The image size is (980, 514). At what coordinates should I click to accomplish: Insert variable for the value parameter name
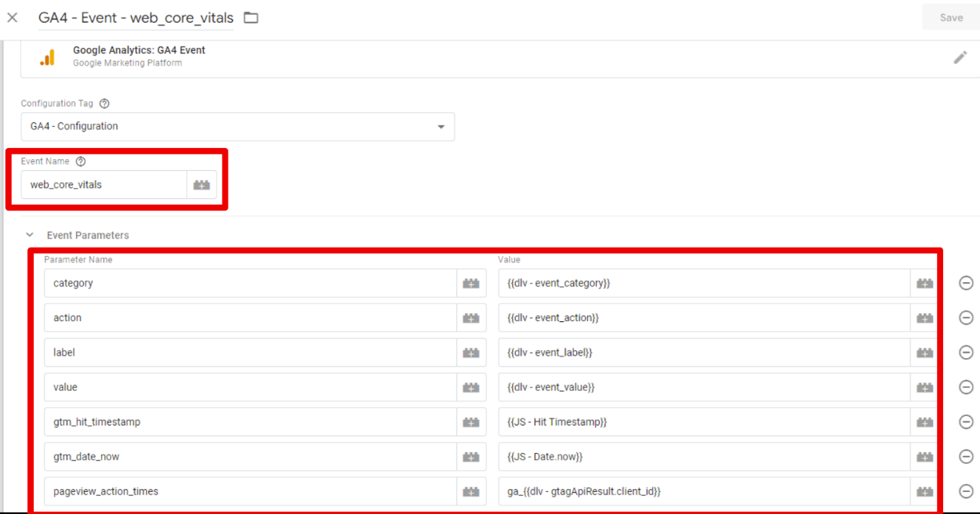click(471, 387)
